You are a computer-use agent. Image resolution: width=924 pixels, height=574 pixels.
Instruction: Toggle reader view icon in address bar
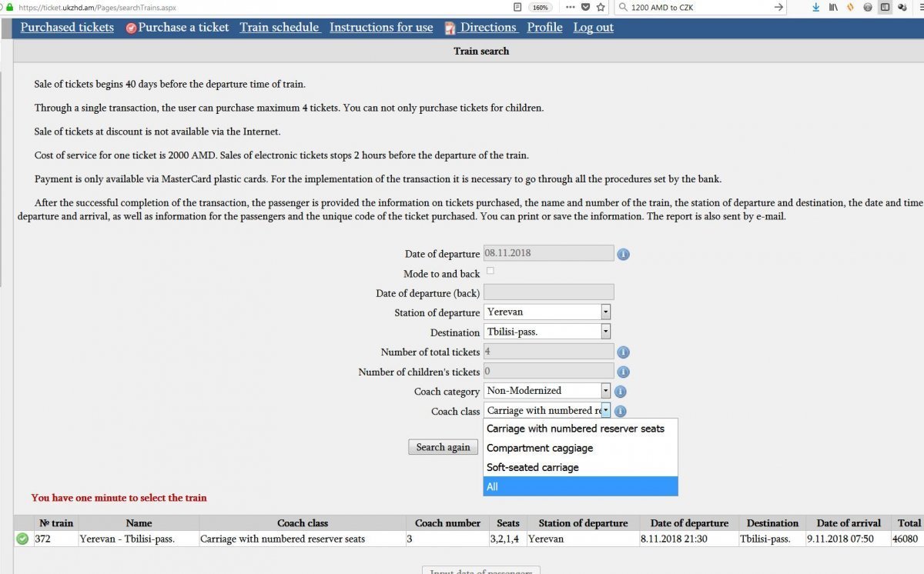click(517, 7)
